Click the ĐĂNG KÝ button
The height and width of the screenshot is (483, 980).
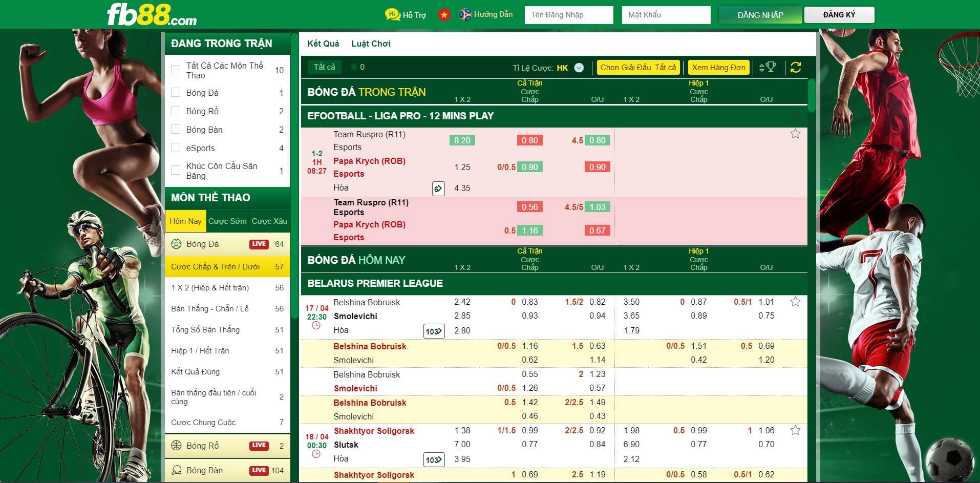[x=839, y=15]
